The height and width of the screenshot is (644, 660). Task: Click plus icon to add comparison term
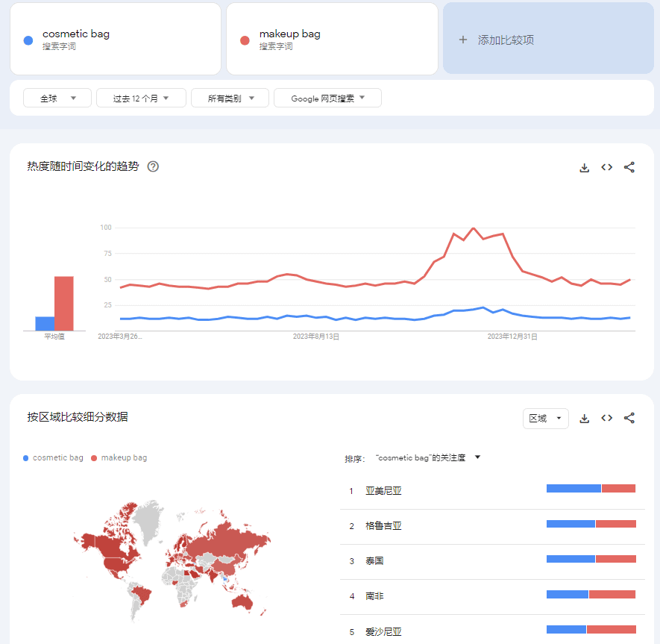tap(463, 40)
